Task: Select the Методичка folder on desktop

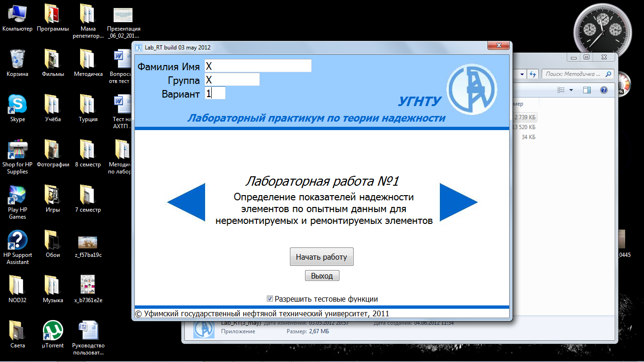Action: tap(88, 63)
